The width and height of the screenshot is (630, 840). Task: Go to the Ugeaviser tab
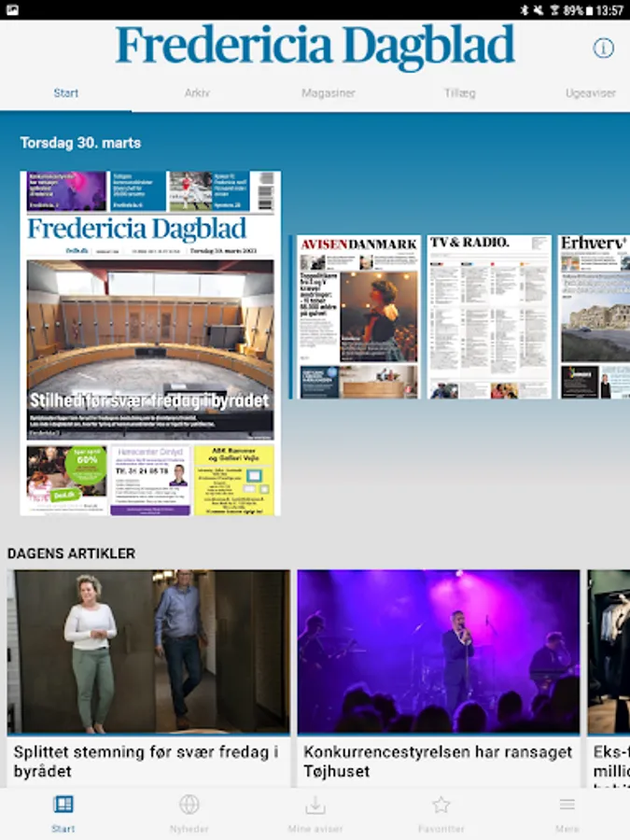pyautogui.click(x=591, y=92)
